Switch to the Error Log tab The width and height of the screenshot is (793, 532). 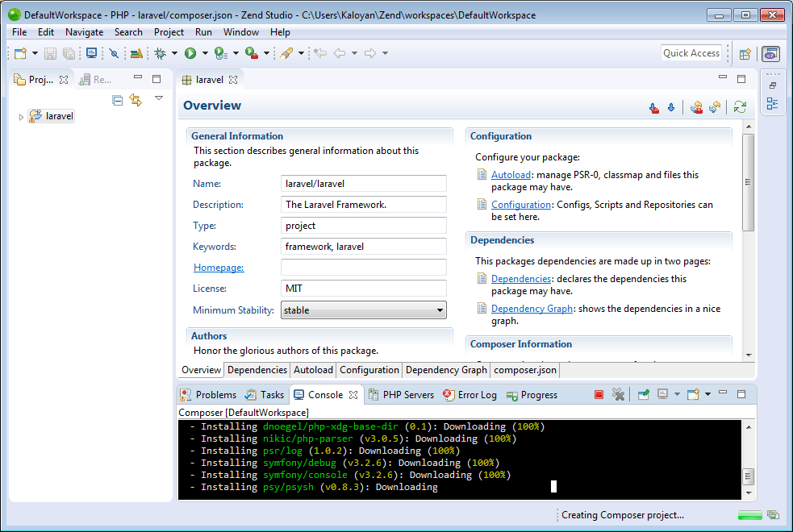pos(476,395)
